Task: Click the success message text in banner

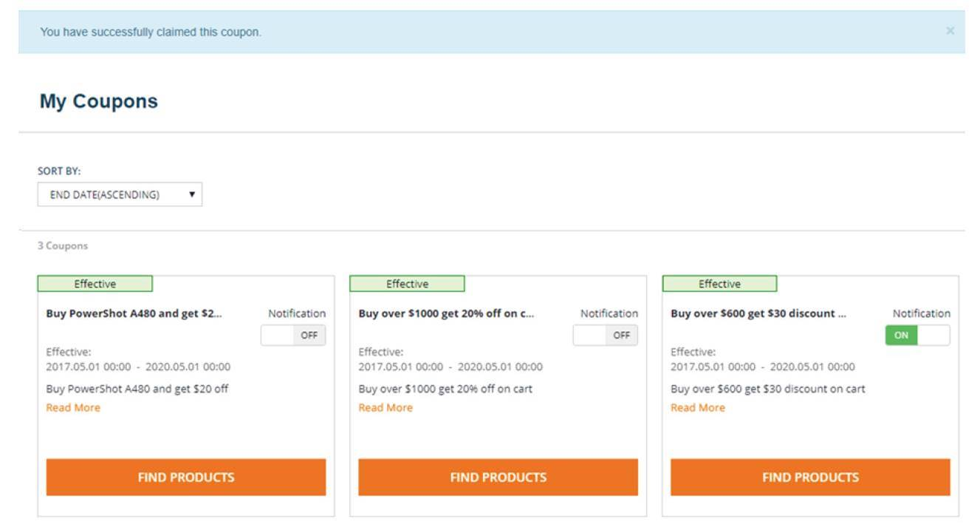Action: point(151,33)
